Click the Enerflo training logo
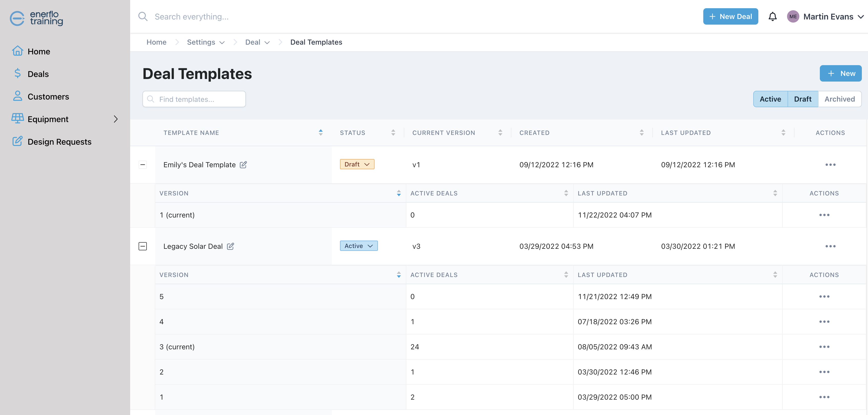The height and width of the screenshot is (415, 868). (36, 18)
